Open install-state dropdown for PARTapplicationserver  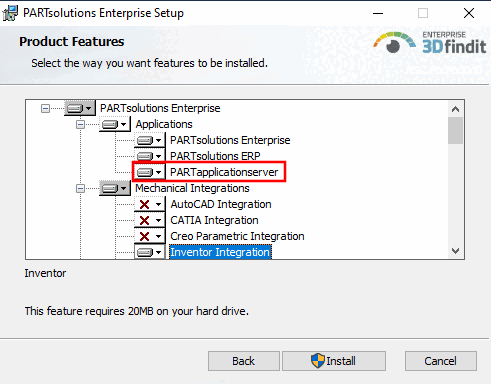(x=150, y=172)
